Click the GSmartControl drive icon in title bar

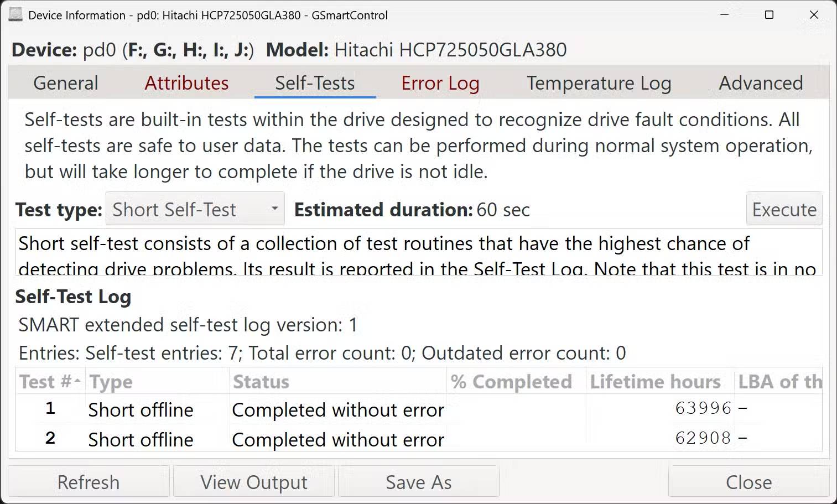coord(15,15)
